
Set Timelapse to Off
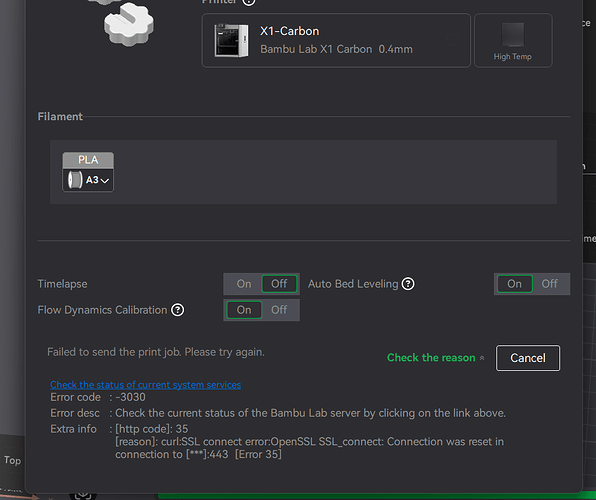[x=279, y=284]
